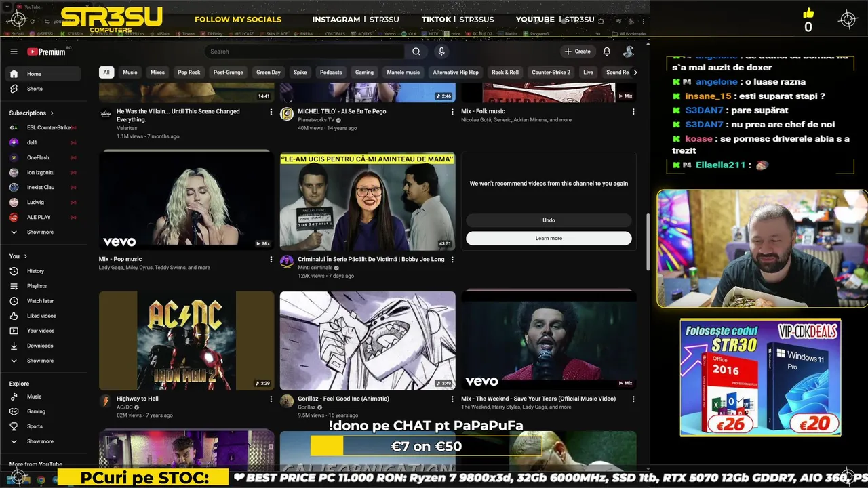Click the search magnifier button
Viewport: 868px width, 488px height.
(416, 52)
